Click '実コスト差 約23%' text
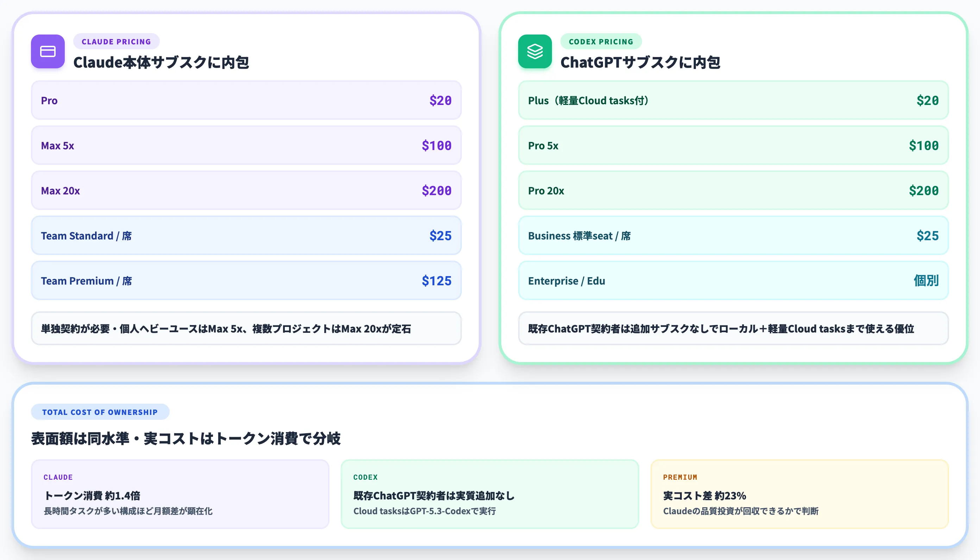 (704, 496)
